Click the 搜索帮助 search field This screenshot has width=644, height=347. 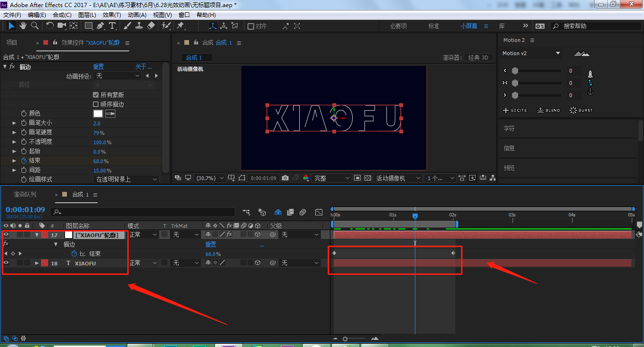[596, 26]
